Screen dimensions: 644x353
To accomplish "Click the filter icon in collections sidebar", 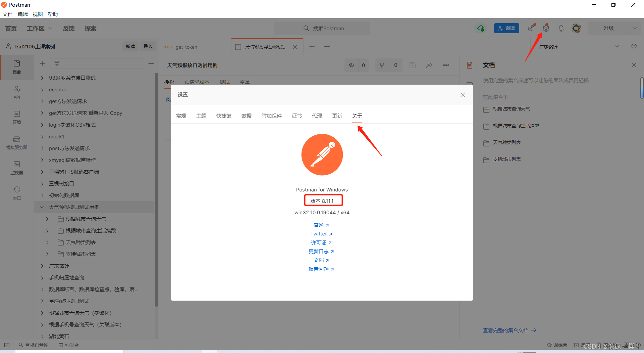I will tap(57, 63).
